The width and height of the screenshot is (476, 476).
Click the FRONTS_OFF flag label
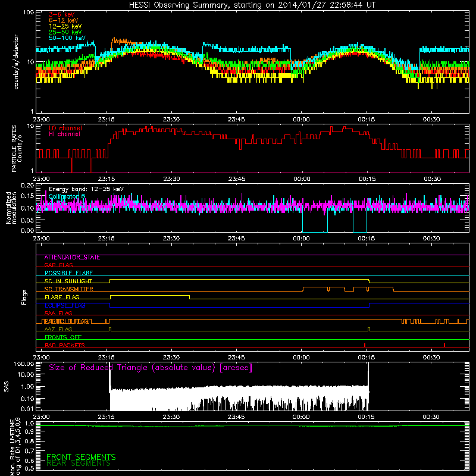(63, 337)
